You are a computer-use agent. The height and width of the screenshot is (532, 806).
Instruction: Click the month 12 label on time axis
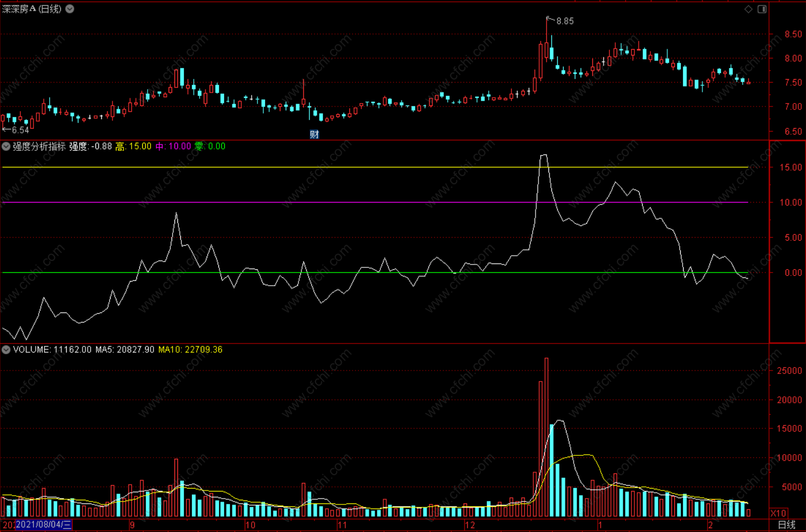470,525
